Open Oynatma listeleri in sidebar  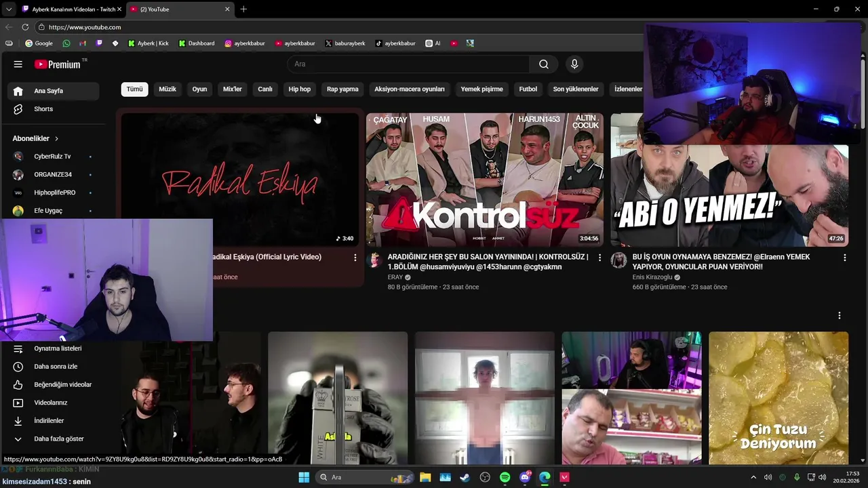[54, 348]
